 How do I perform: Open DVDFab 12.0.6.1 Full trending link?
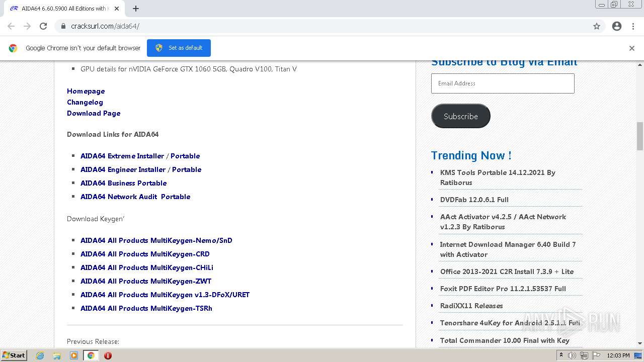[x=474, y=200]
